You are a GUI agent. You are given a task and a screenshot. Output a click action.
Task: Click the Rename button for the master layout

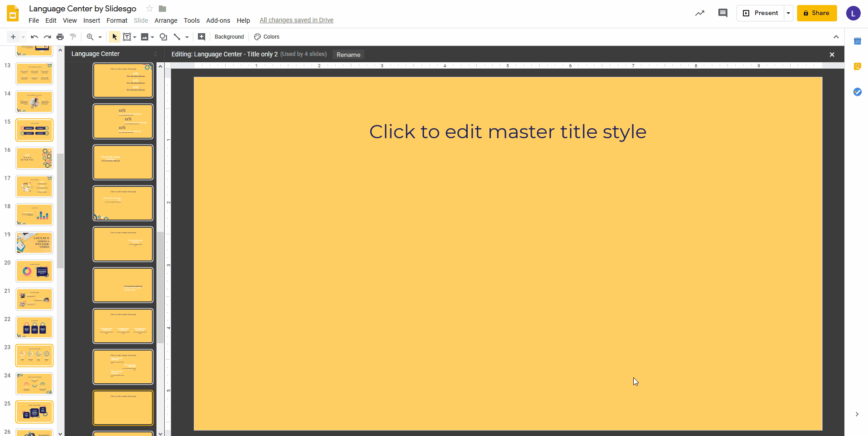[348, 54]
